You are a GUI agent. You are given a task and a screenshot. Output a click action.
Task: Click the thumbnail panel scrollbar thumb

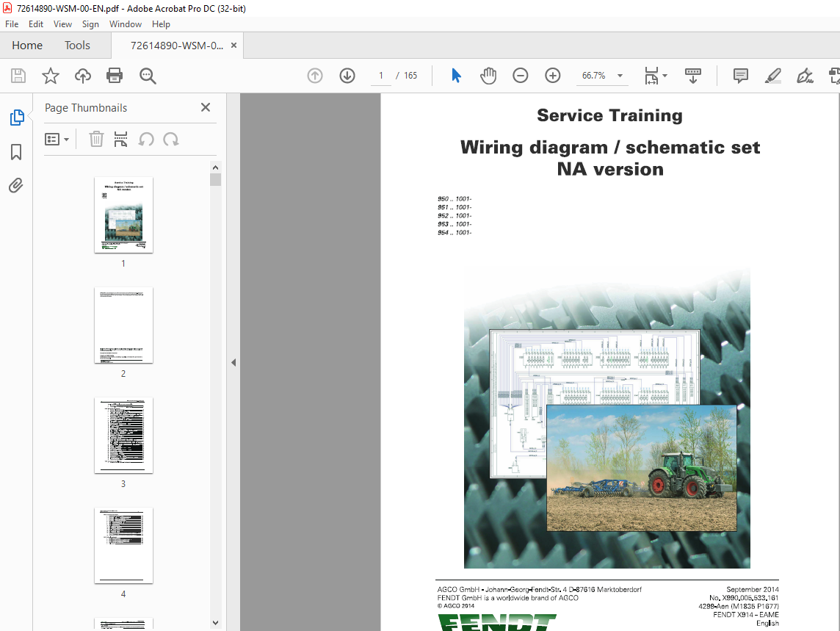(215, 179)
